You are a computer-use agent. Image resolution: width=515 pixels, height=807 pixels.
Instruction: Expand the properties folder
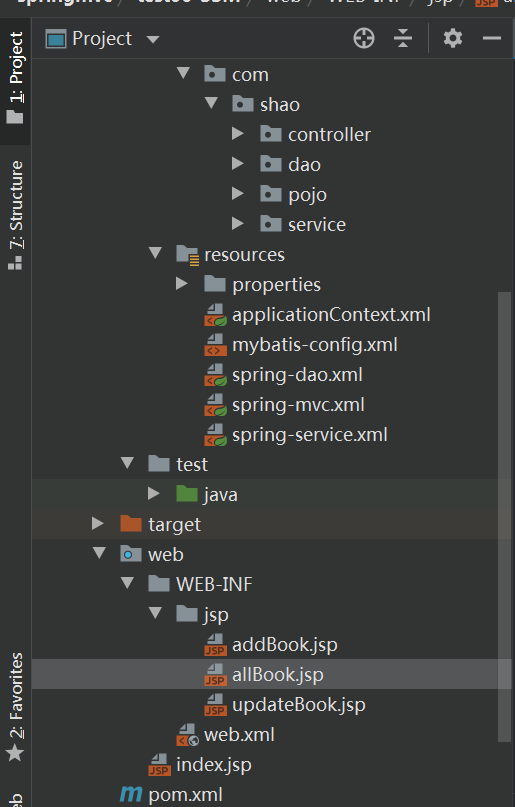[x=182, y=284]
